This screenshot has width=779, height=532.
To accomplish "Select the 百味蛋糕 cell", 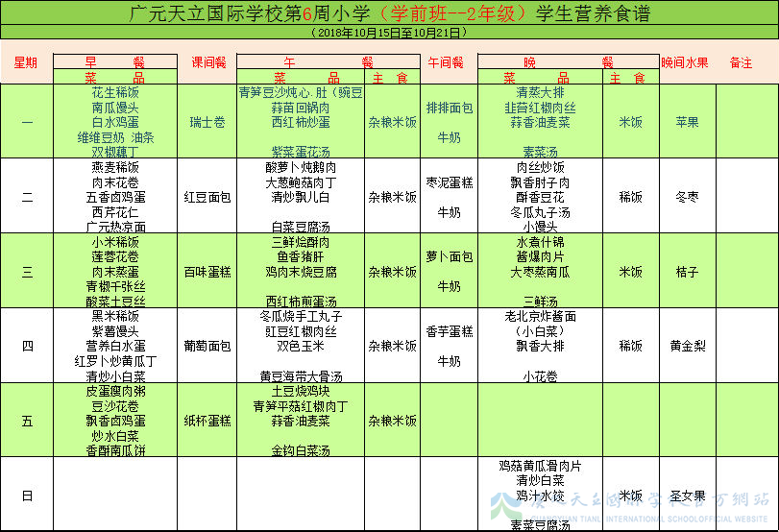I will pos(207,272).
